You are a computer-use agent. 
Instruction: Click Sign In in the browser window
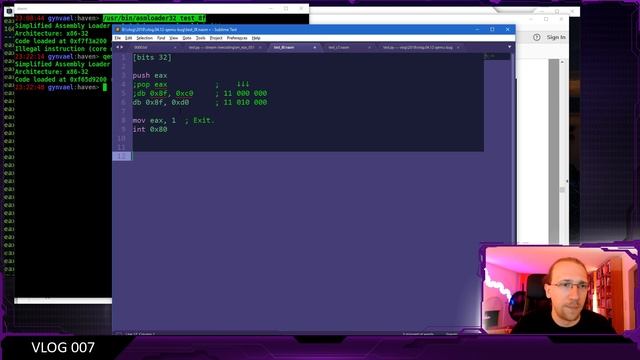point(556,37)
